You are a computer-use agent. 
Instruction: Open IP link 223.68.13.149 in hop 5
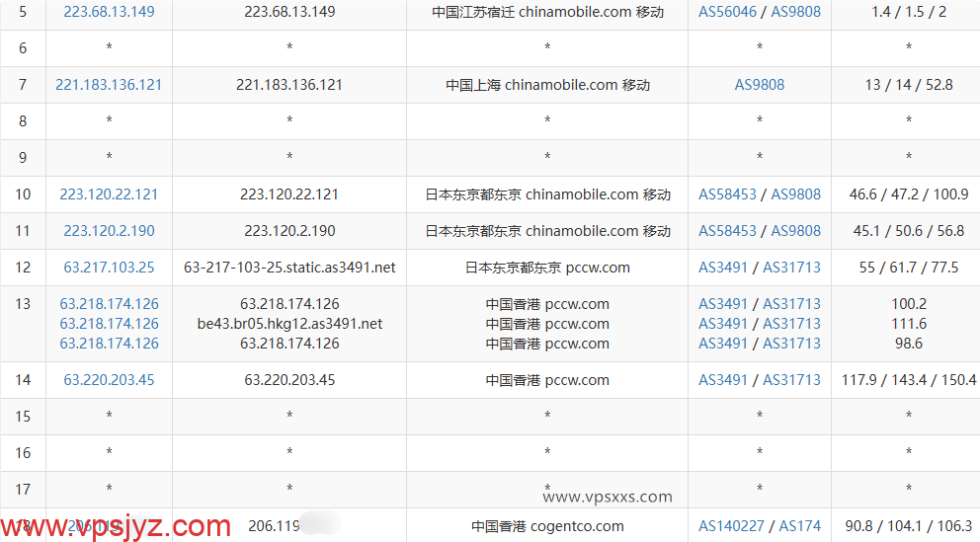109,12
